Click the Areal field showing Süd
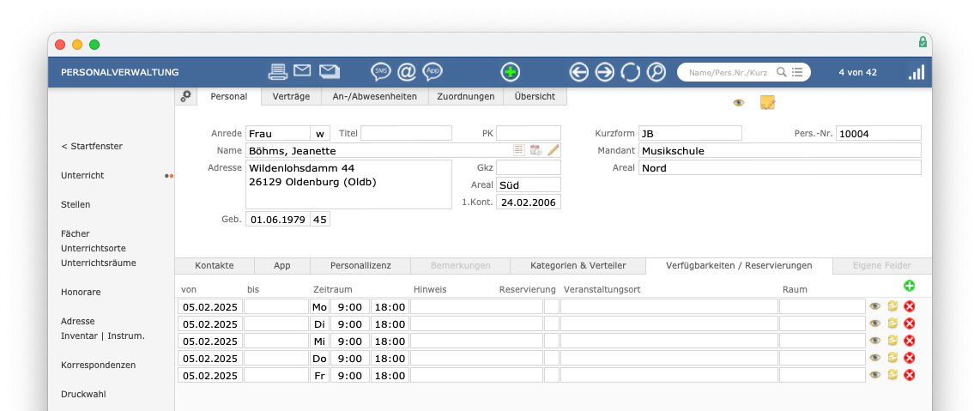The image size is (980, 411). tap(528, 184)
